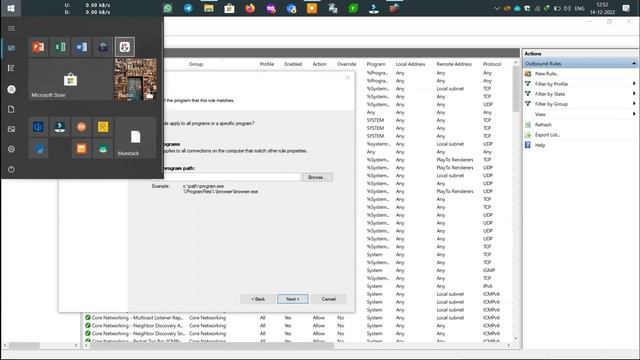Viewport: 640px width, 360px height.
Task: Click the Windows Start button
Action: click(11, 8)
